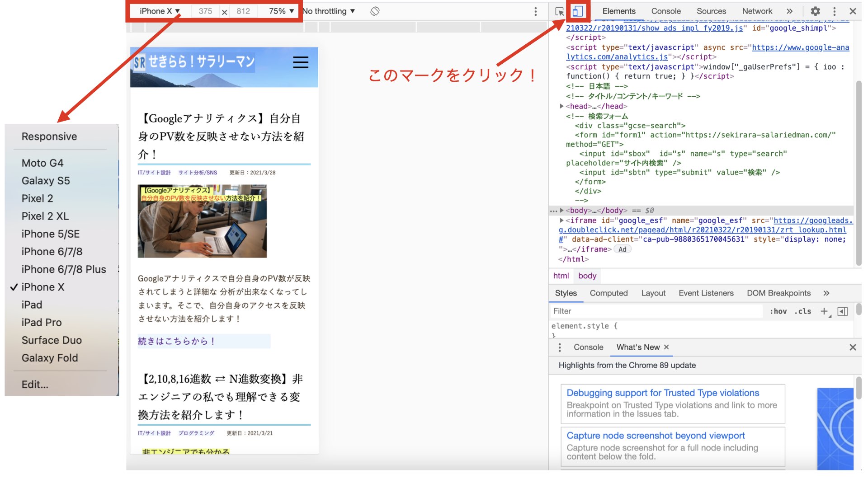Open DevTools settings gear
The image size is (868, 488).
coord(815,11)
